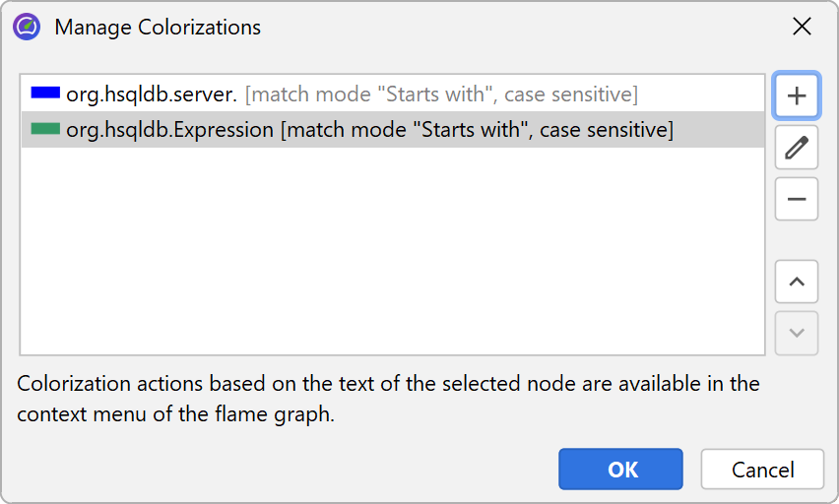The height and width of the screenshot is (504, 839).
Task: Click empty area of the colorizations list
Action: pyautogui.click(x=392, y=256)
